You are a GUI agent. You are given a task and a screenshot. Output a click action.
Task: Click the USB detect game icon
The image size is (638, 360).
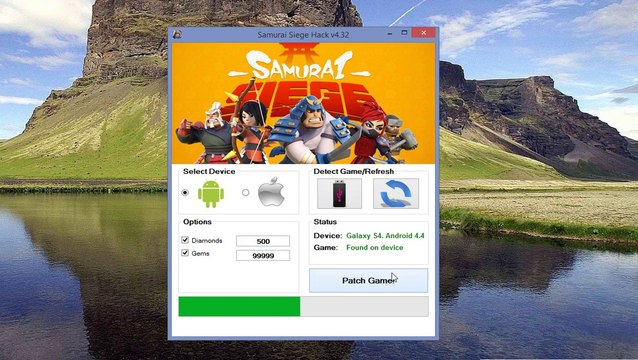339,194
